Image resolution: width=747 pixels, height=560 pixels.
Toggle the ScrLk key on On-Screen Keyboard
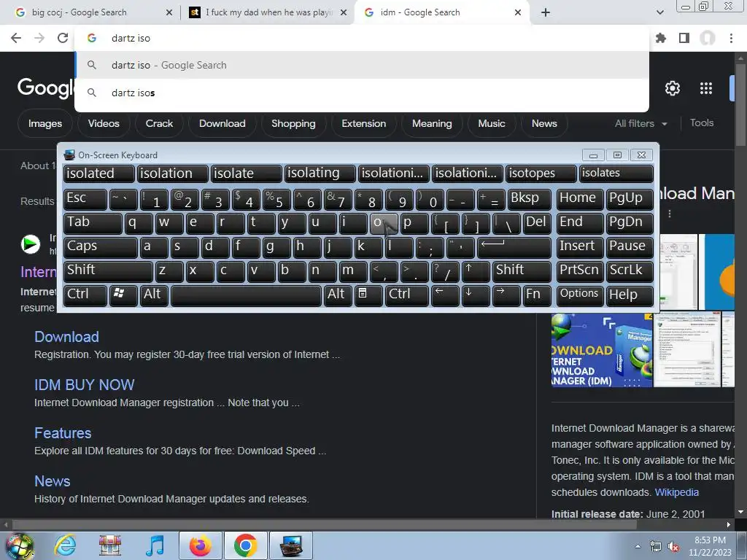[x=629, y=271]
